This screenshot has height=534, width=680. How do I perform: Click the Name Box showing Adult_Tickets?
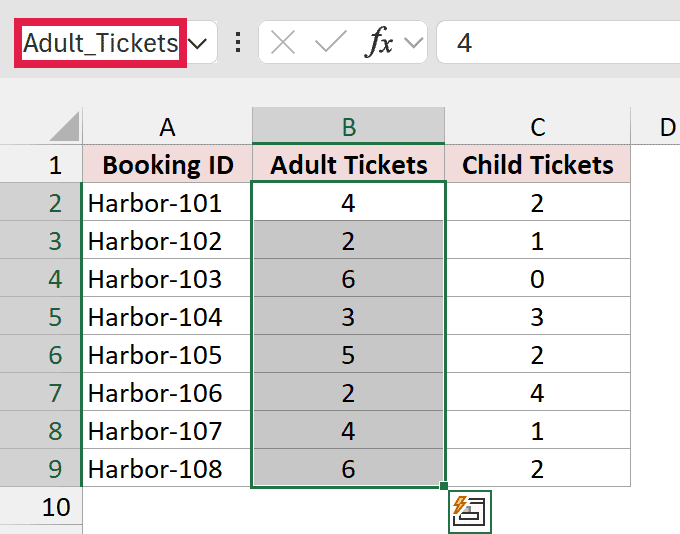(100, 43)
